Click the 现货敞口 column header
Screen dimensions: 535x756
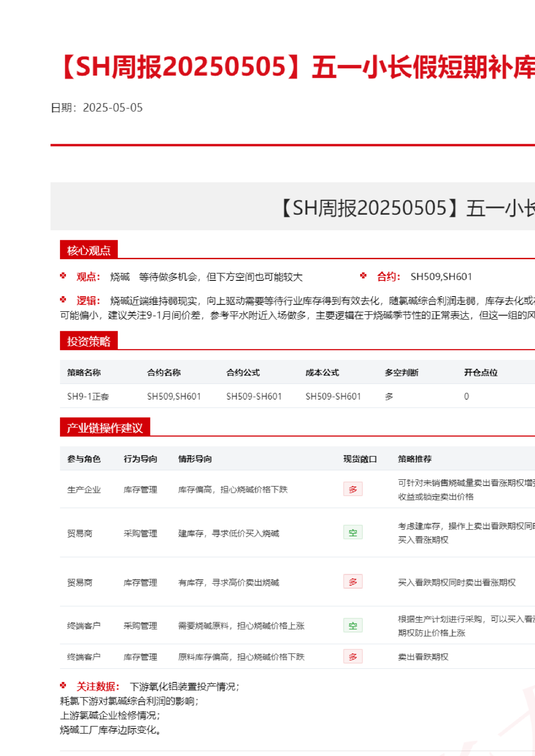click(360, 459)
